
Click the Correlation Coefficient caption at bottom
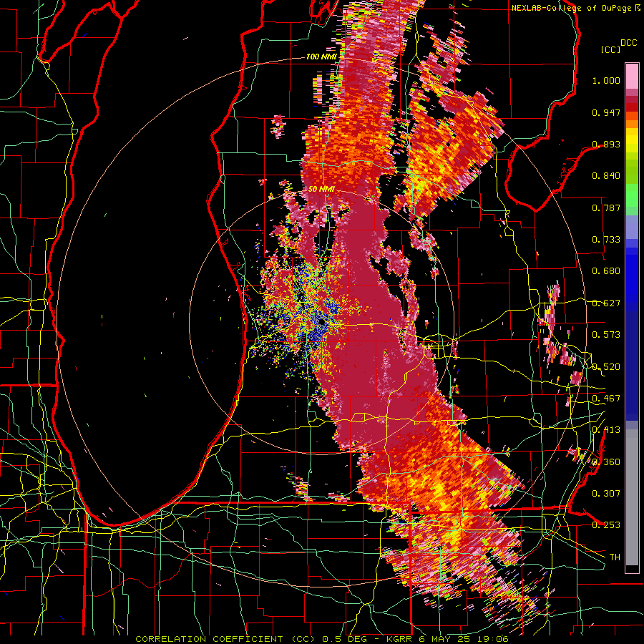(x=322, y=639)
